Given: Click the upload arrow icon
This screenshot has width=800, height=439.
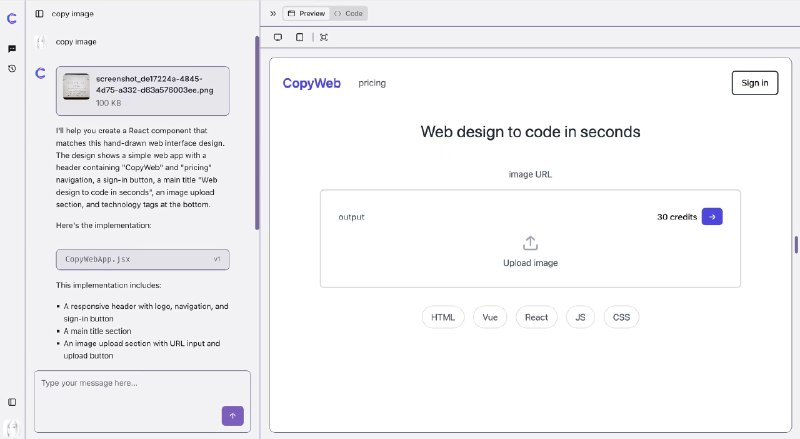Looking at the screenshot, I should tap(531, 243).
